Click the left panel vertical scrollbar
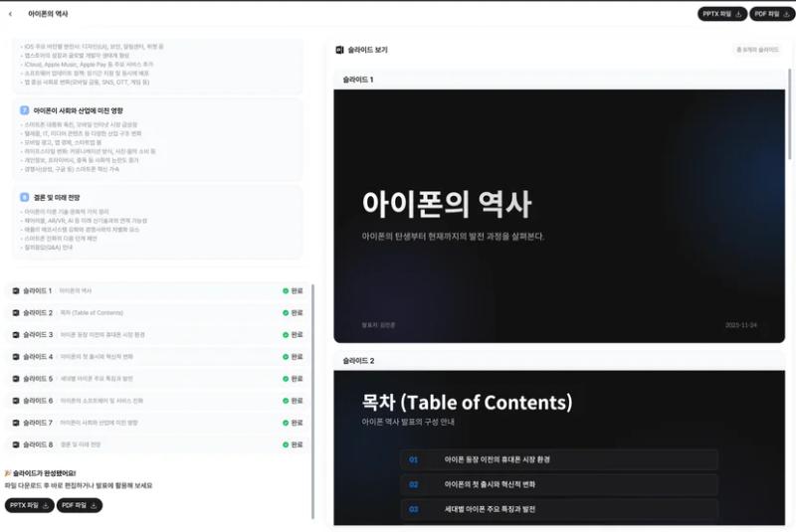Screen dimensions: 796x532 312,402
